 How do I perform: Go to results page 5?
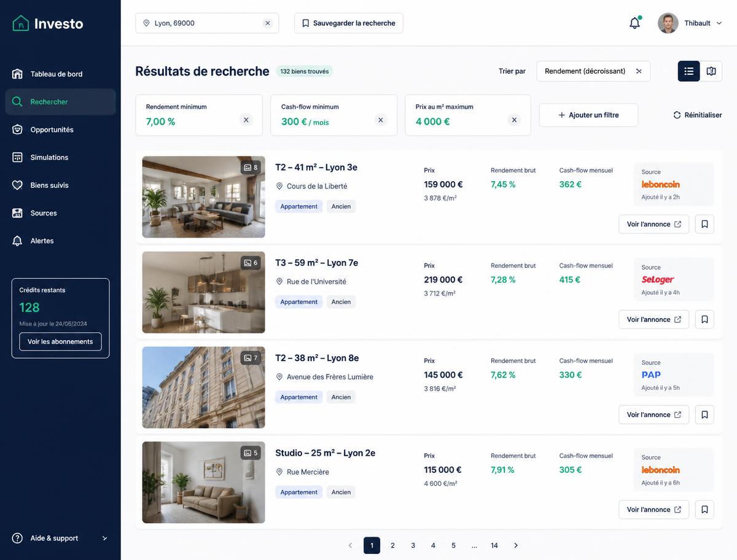pos(453,545)
